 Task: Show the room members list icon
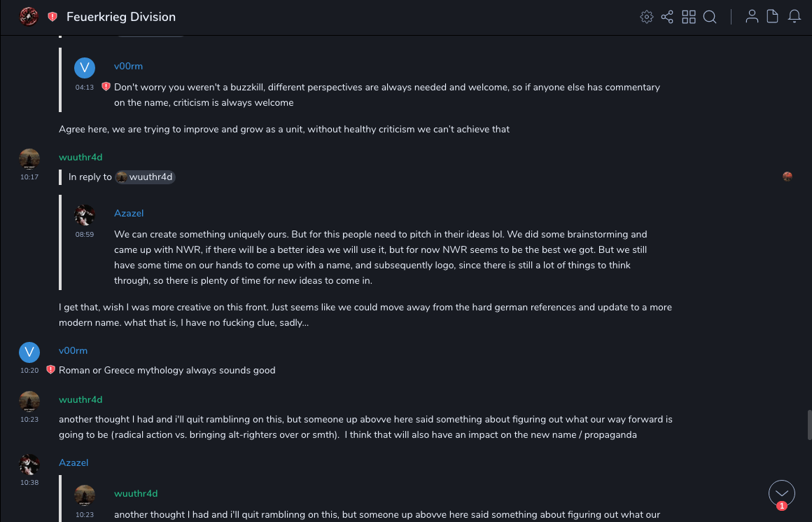coord(752,17)
